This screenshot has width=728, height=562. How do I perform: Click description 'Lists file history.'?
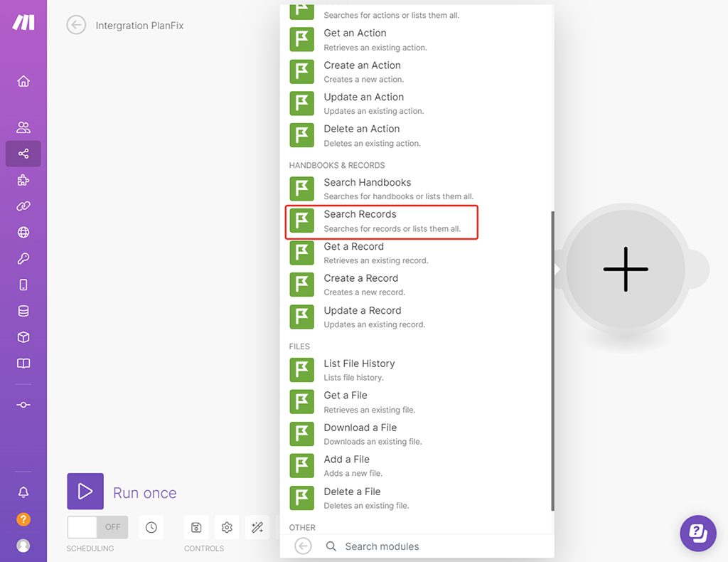354,378
